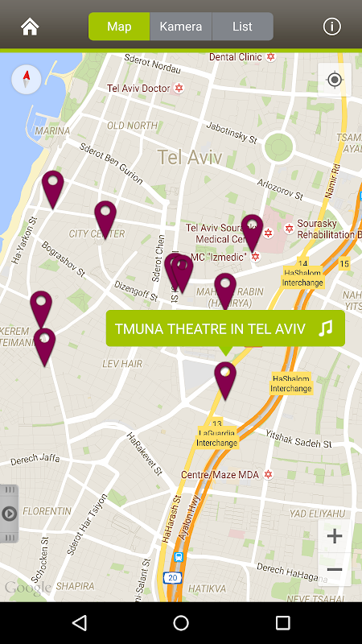Zoom in with the plus button
This screenshot has width=362, height=644.
pos(335,536)
